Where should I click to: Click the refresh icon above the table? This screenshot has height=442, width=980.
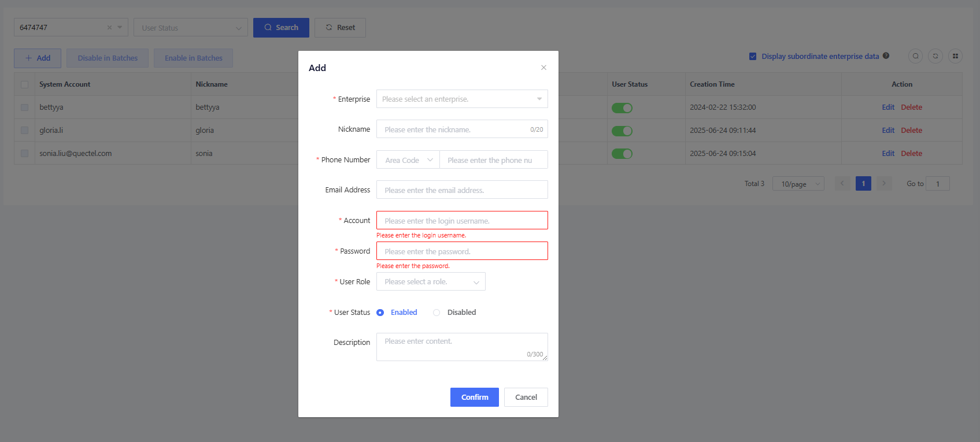click(935, 56)
